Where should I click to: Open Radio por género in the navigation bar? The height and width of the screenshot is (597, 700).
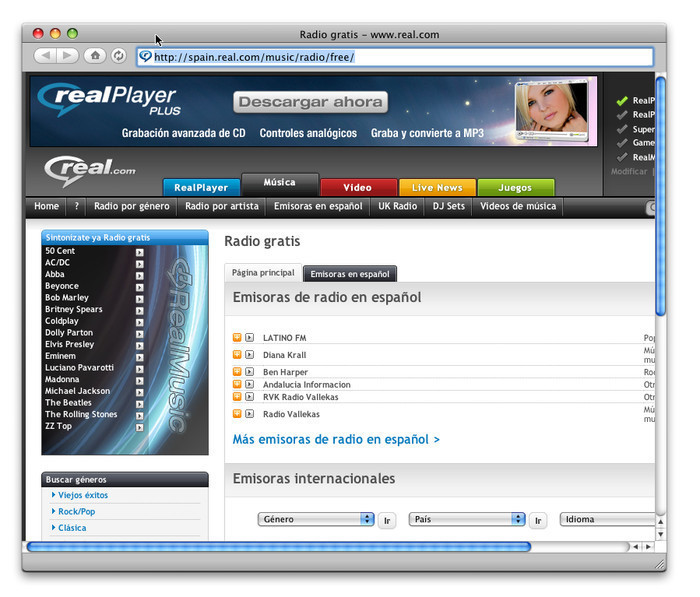pos(132,206)
